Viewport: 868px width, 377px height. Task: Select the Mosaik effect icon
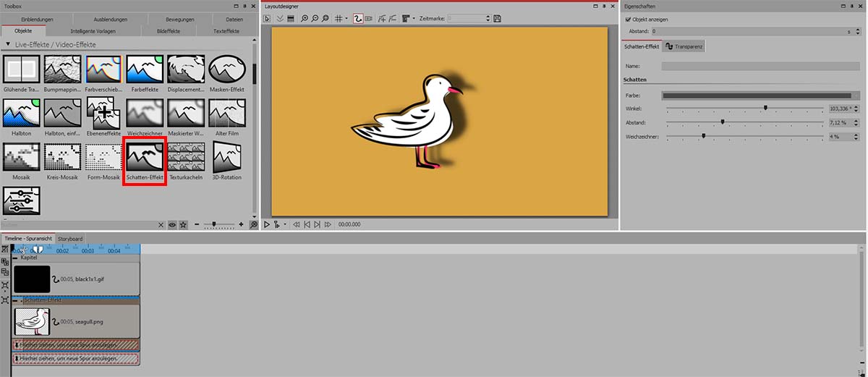[x=21, y=157]
